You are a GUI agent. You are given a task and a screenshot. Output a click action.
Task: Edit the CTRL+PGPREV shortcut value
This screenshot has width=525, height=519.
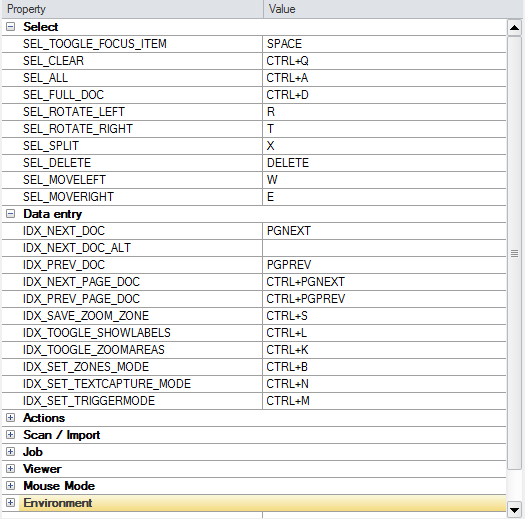pyautogui.click(x=384, y=299)
